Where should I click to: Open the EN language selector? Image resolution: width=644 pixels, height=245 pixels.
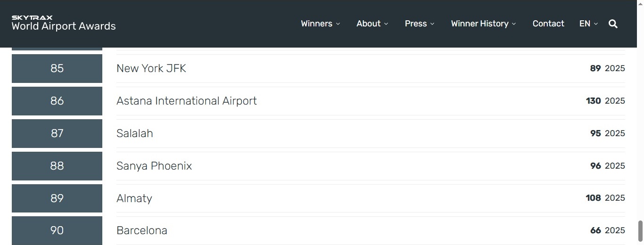(x=588, y=24)
